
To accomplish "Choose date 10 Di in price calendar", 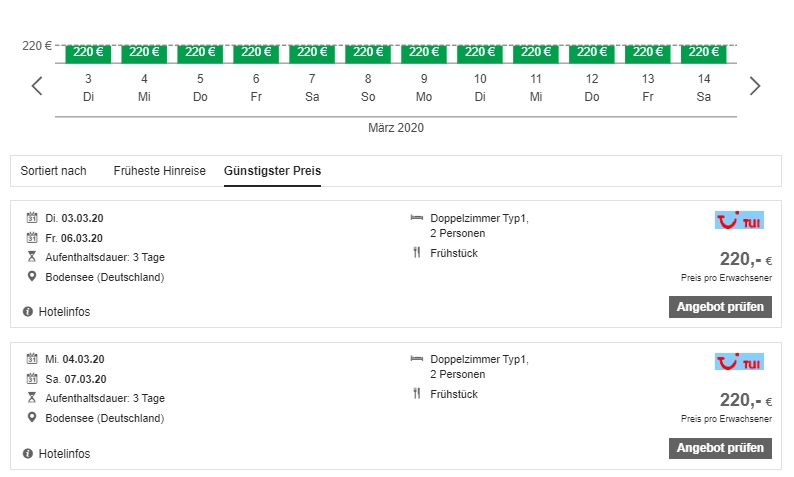I will (x=480, y=86).
